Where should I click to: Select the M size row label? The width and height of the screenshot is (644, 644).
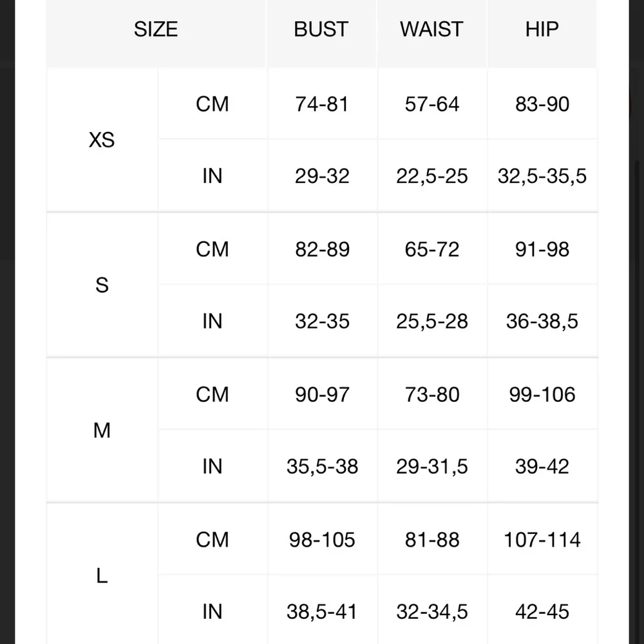point(102,430)
